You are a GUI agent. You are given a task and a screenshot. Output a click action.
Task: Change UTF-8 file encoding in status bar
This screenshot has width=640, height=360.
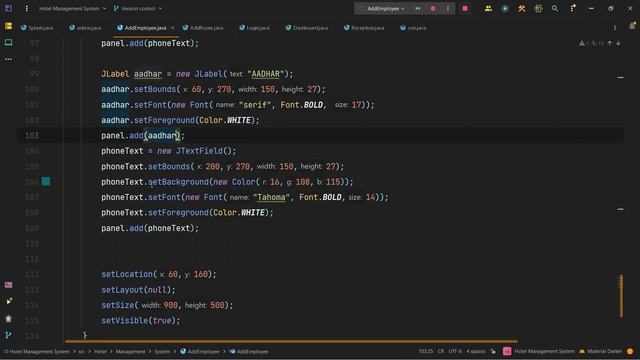pyautogui.click(x=455, y=351)
